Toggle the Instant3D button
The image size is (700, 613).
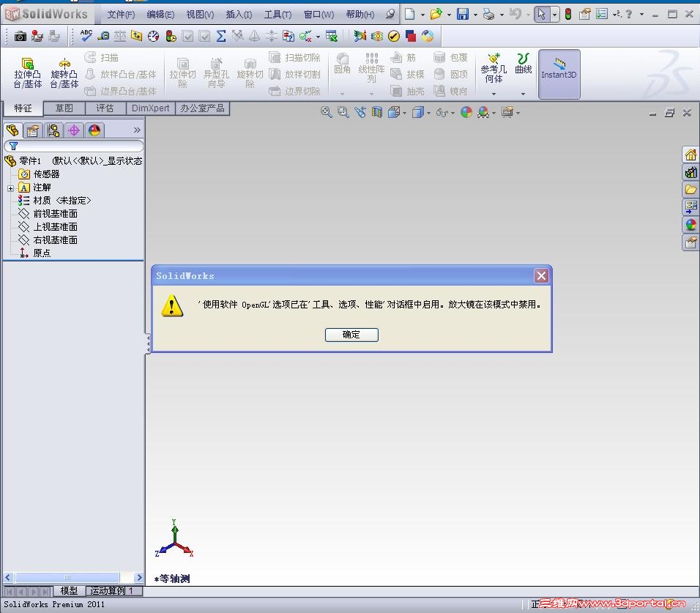tap(559, 74)
